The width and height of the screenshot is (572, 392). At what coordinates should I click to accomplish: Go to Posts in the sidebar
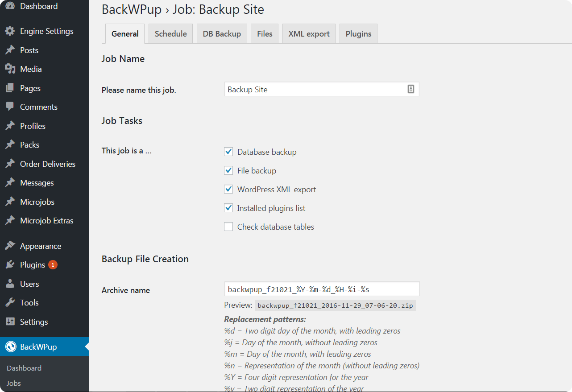tap(45, 50)
